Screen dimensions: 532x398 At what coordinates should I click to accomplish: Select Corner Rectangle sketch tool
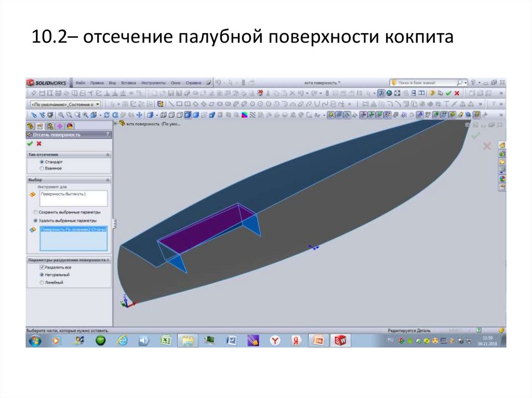click(x=179, y=104)
